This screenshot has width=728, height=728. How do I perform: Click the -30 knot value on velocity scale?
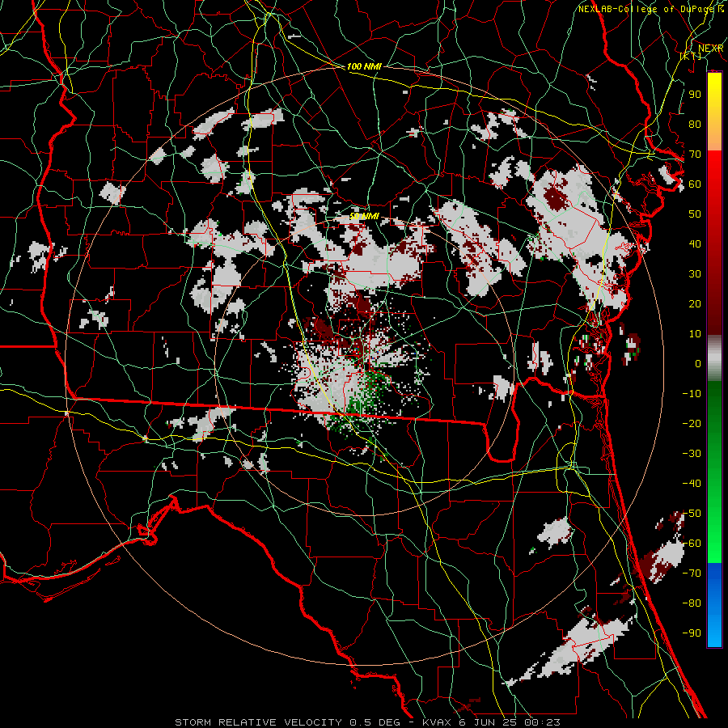click(692, 454)
